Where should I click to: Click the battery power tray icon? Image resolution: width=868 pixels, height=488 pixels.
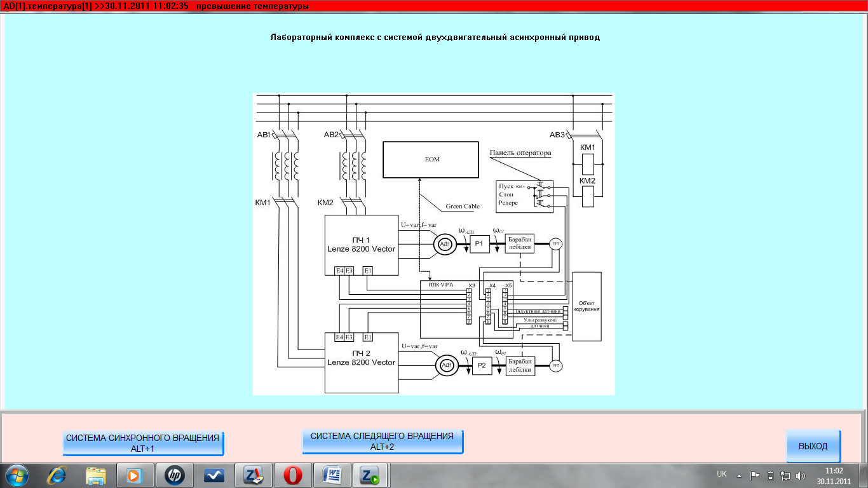771,475
